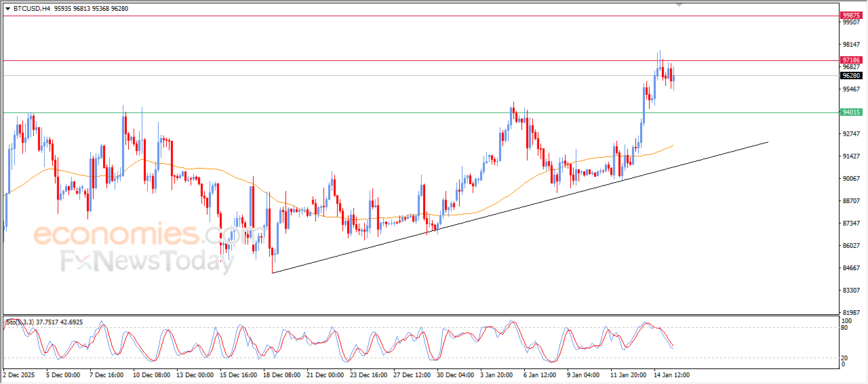
Task: Open the dropdown arrow beside BTCUSD,H4
Action: (8, 9)
